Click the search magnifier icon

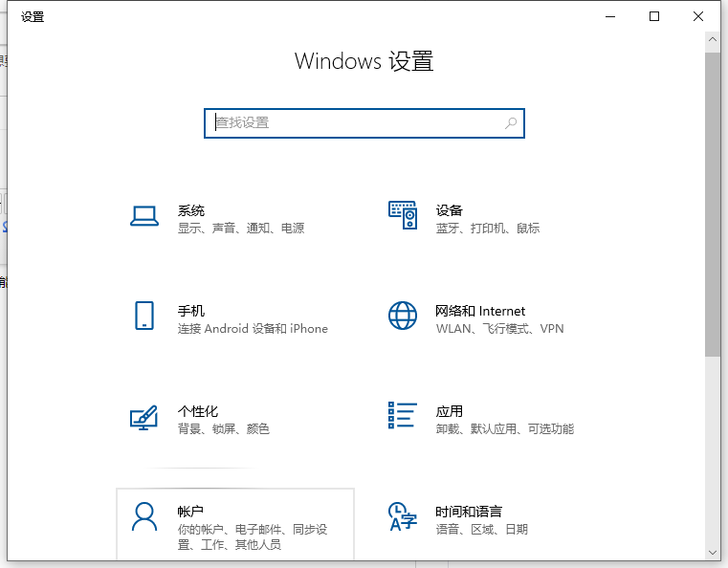[511, 123]
